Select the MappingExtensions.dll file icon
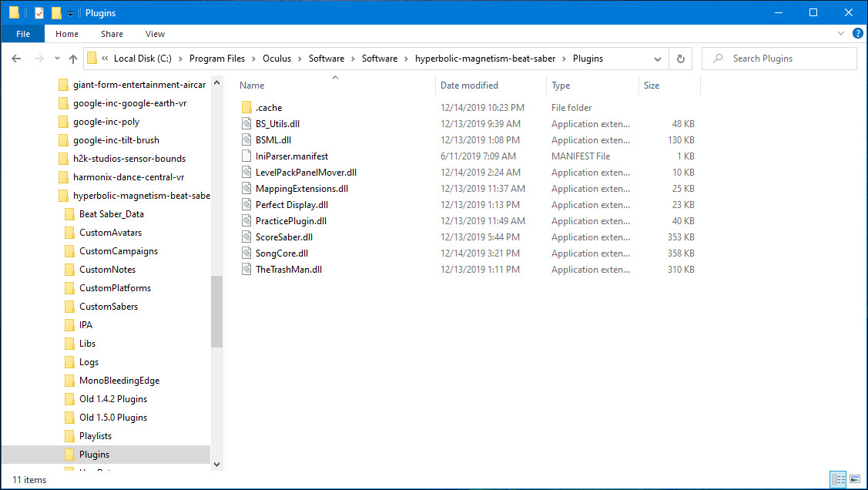The image size is (868, 490). 246,188
